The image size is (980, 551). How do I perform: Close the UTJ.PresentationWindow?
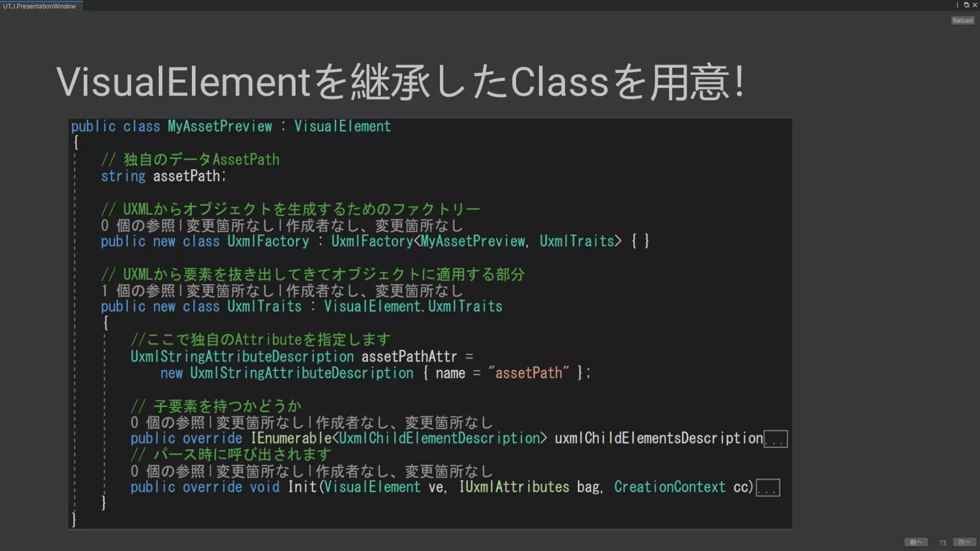tap(975, 5)
